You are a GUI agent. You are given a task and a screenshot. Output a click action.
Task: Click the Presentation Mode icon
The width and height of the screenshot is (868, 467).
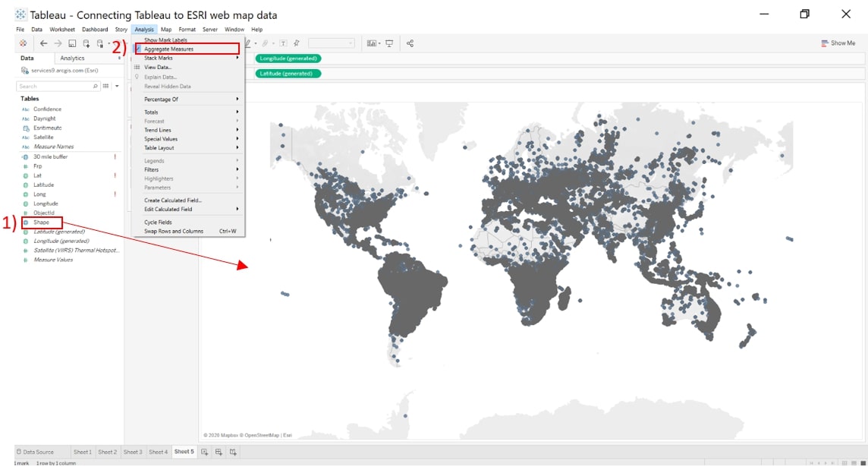[x=389, y=43]
